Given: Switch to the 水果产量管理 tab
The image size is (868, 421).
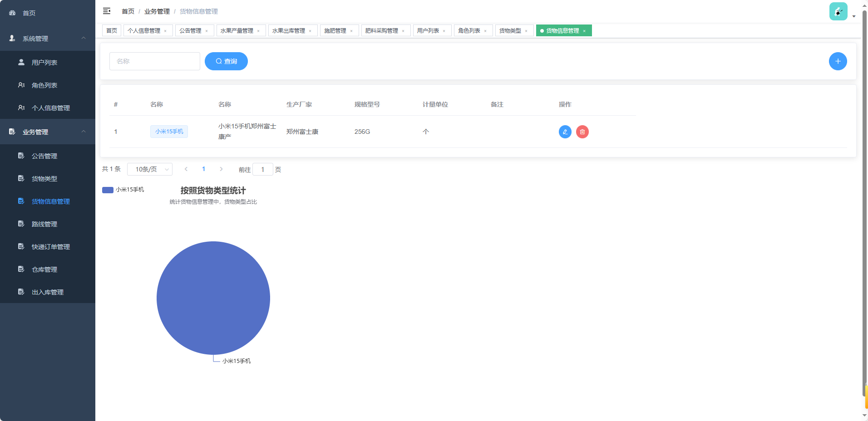Looking at the screenshot, I should click(x=237, y=30).
